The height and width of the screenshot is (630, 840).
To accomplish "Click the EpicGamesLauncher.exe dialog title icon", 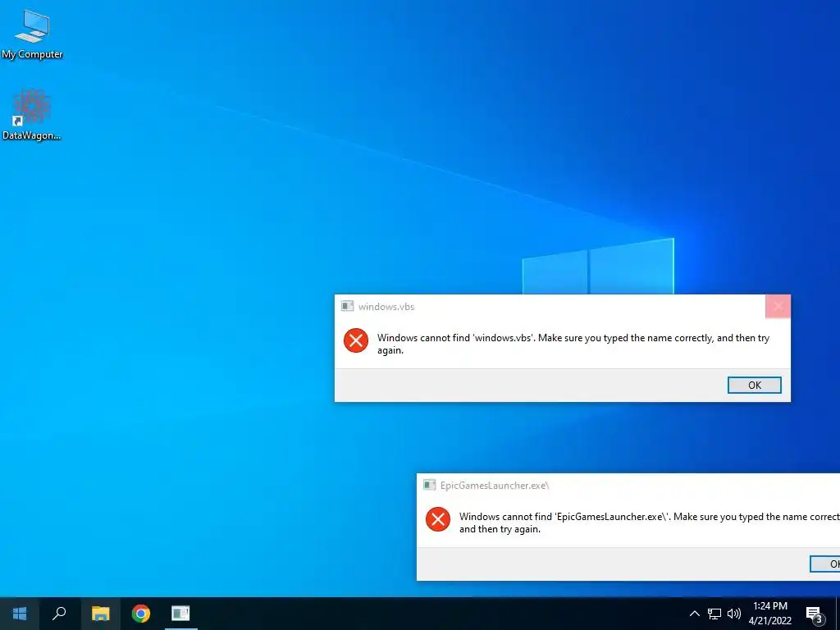I will pos(429,486).
